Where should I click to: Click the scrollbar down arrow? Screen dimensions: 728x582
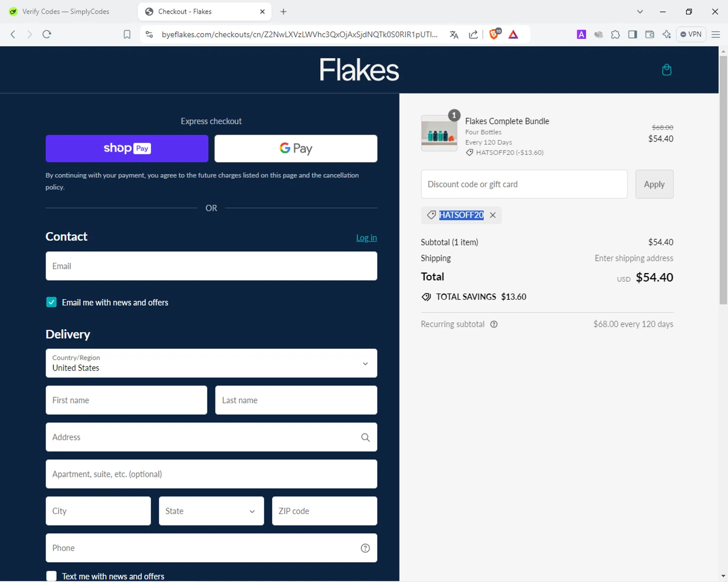723,576
